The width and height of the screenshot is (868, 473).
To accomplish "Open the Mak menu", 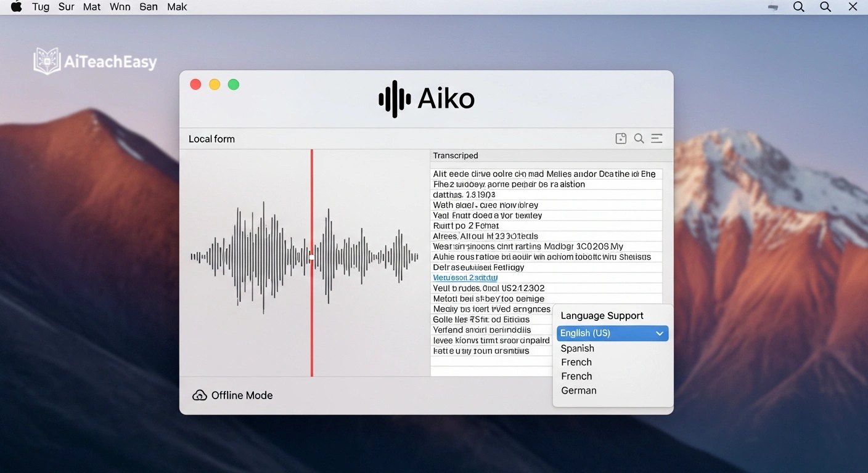I will (x=177, y=7).
